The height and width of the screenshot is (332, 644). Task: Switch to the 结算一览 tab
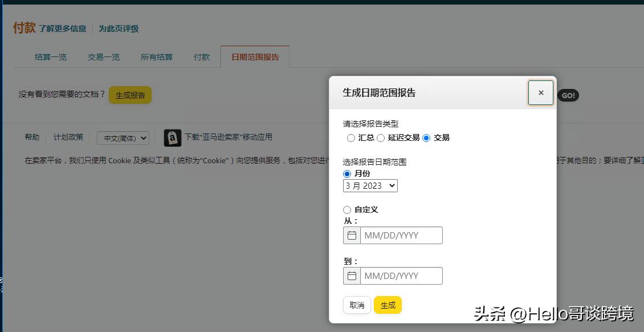point(50,57)
